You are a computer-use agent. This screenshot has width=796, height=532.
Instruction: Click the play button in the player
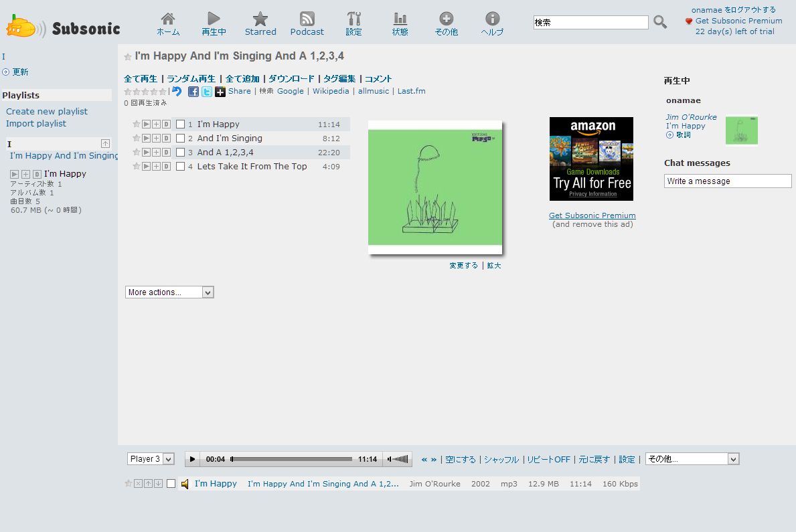tap(192, 460)
